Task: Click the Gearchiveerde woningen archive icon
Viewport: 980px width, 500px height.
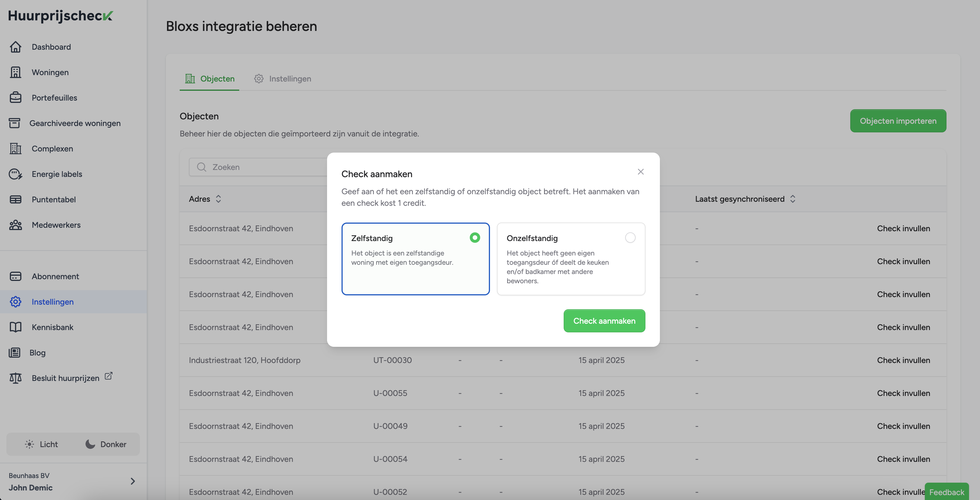Action: 14,123
